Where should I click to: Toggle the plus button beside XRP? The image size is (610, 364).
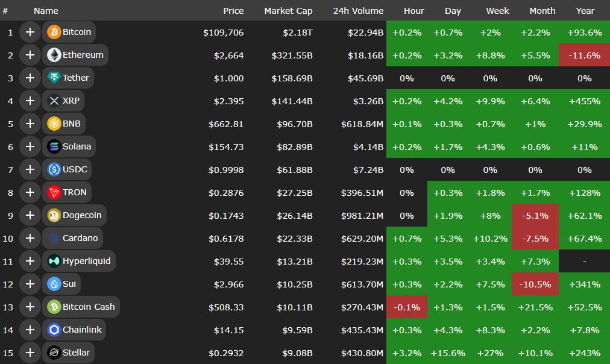click(x=30, y=101)
